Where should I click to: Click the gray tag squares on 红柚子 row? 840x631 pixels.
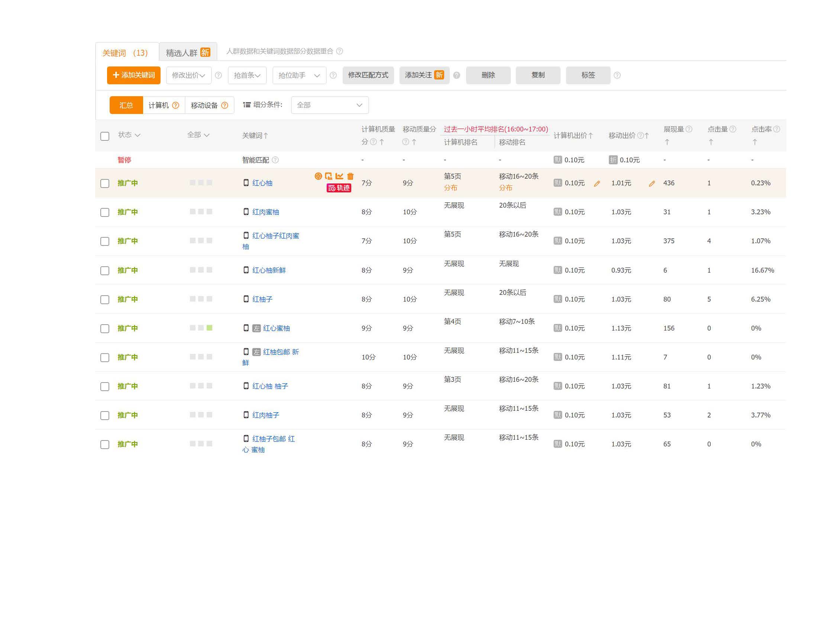201,299
